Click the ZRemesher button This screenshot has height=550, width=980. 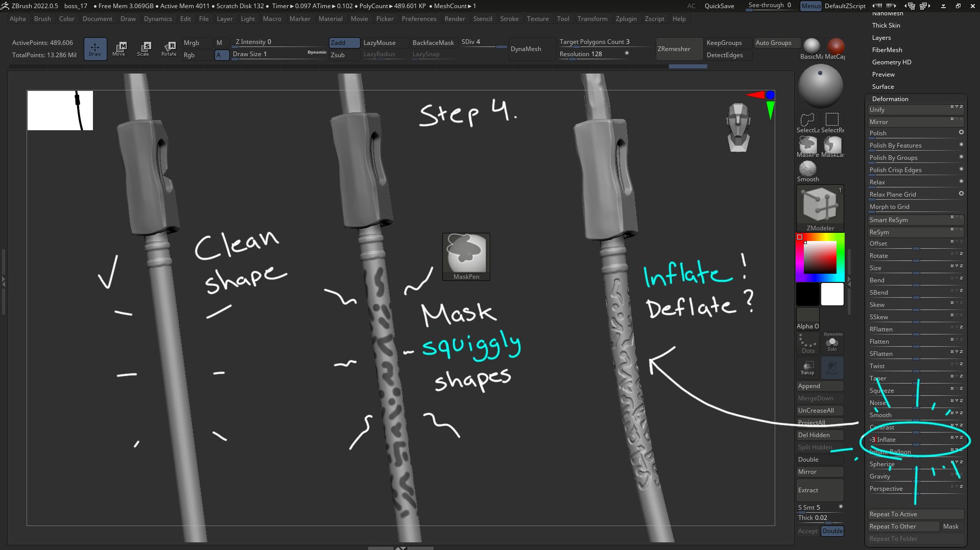tap(674, 49)
